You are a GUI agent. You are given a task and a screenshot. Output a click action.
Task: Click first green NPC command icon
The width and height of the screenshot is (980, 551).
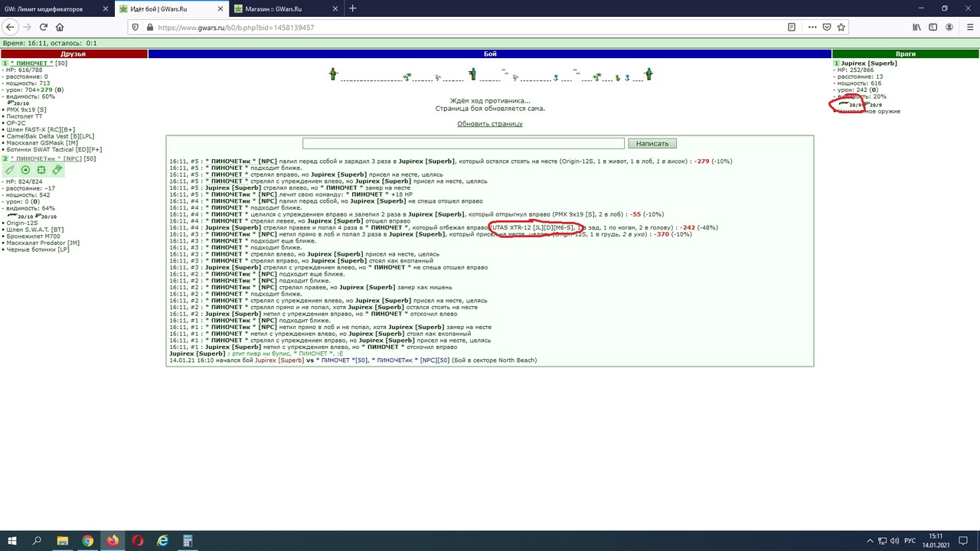tap(10, 170)
